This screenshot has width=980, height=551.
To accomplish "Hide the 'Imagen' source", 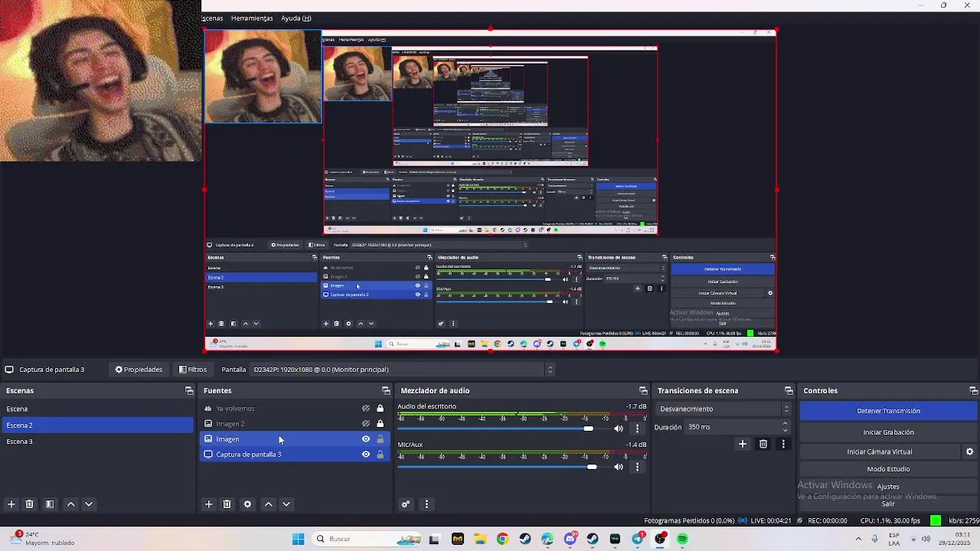I will [x=366, y=439].
